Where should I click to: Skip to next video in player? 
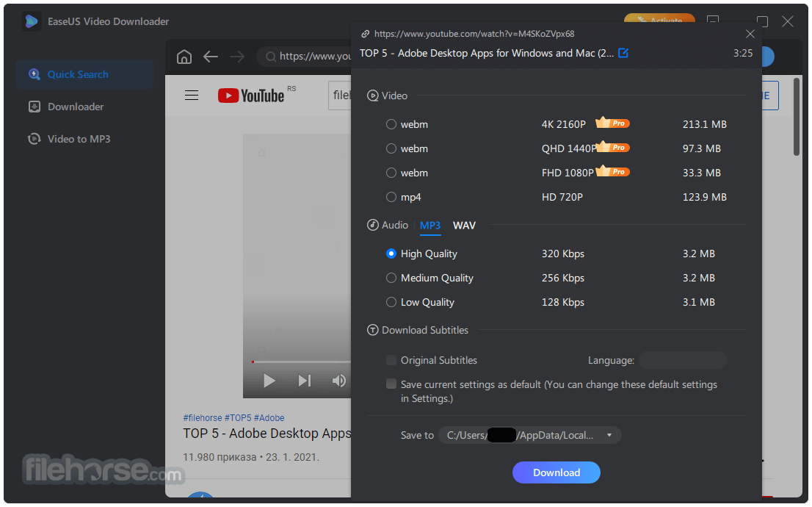coord(305,381)
